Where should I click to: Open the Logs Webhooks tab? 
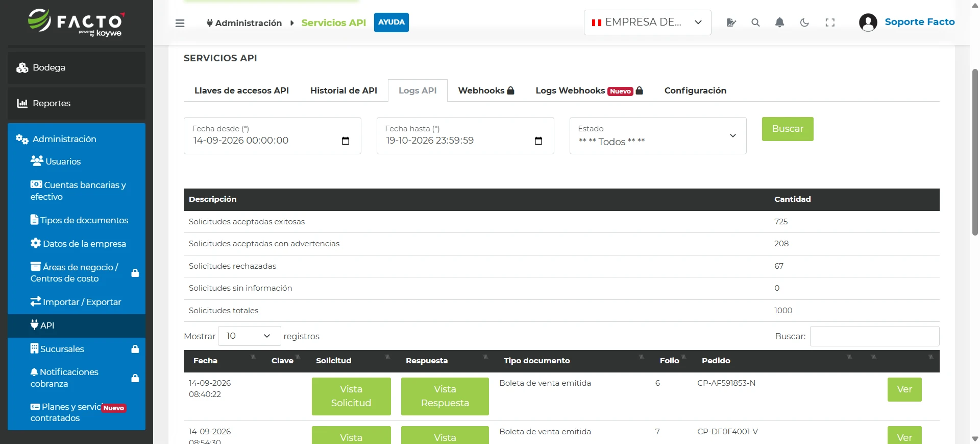pyautogui.click(x=589, y=90)
